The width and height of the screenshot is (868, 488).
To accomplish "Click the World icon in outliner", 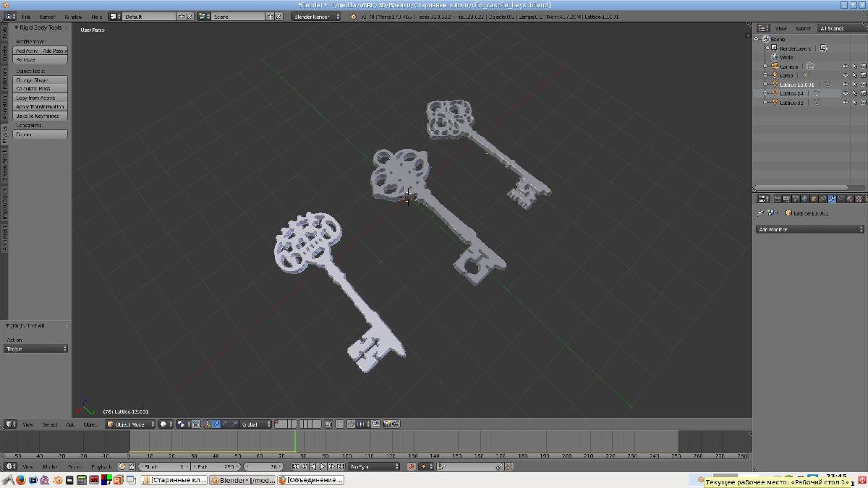I will pyautogui.click(x=775, y=57).
